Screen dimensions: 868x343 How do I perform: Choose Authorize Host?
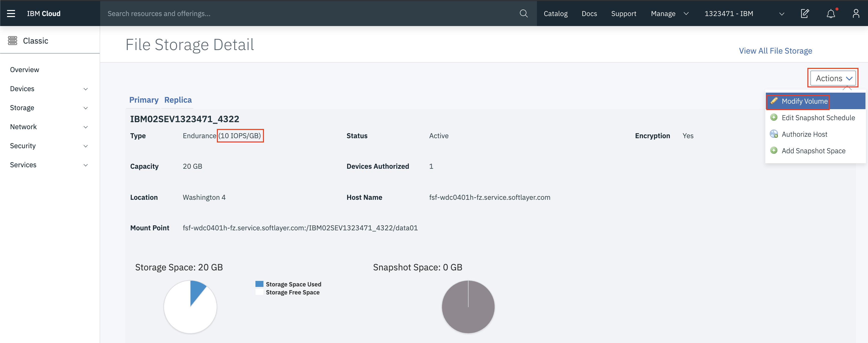pyautogui.click(x=815, y=134)
